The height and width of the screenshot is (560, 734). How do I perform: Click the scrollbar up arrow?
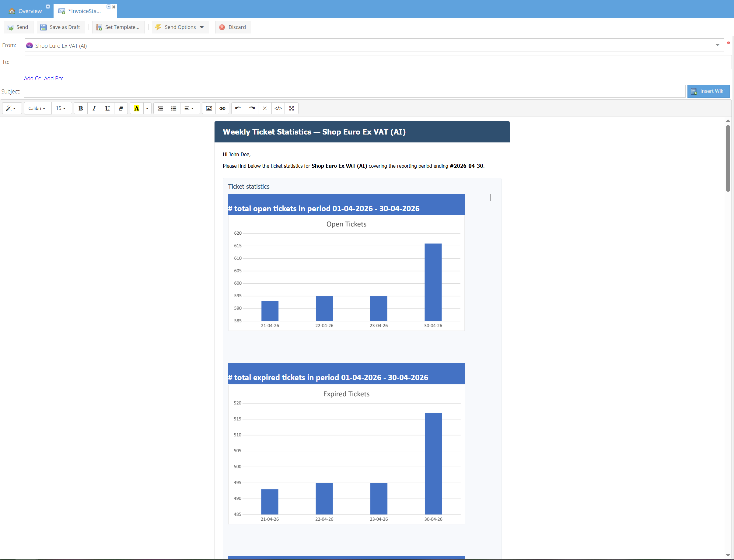pos(728,121)
